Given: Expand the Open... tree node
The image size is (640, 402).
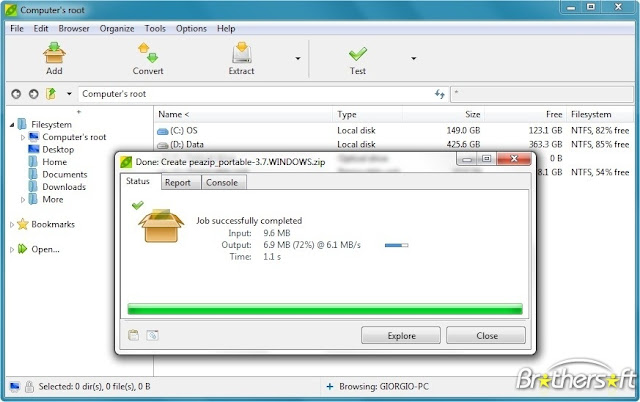Looking at the screenshot, I should click(12, 249).
